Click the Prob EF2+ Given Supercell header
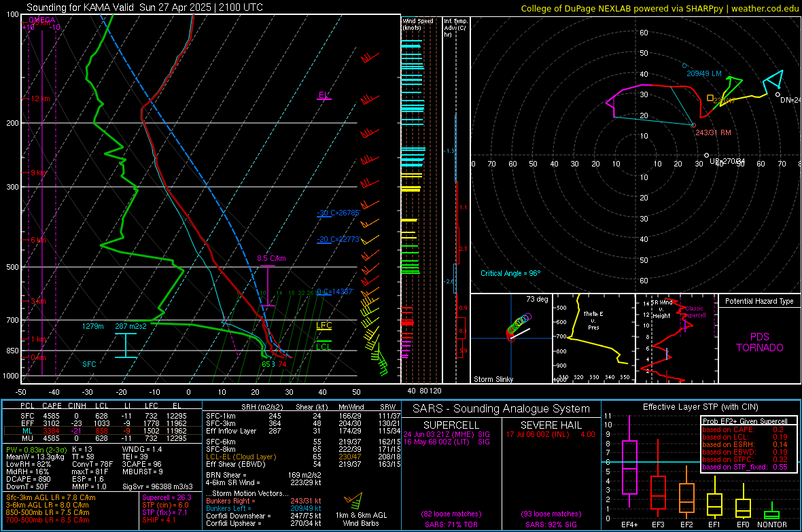Image resolution: width=802 pixels, height=532 pixels. point(745,421)
